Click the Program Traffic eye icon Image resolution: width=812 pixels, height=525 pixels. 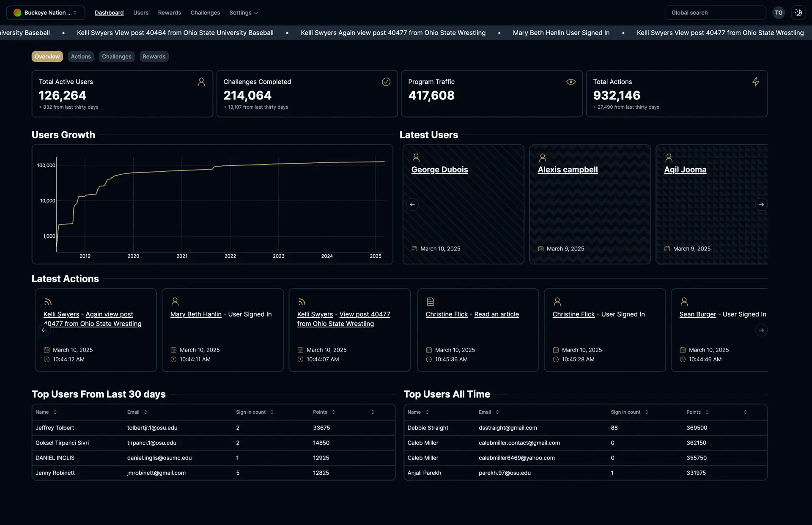(x=571, y=82)
